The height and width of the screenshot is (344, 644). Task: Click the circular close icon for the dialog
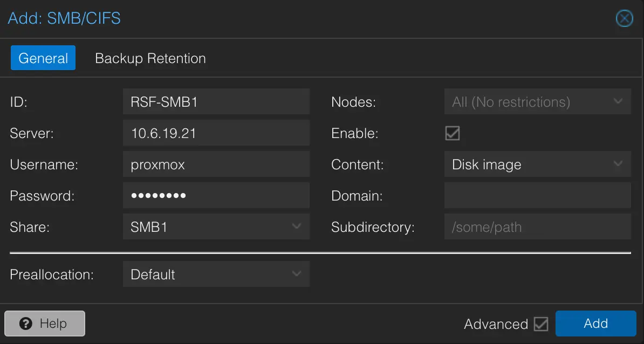624,18
